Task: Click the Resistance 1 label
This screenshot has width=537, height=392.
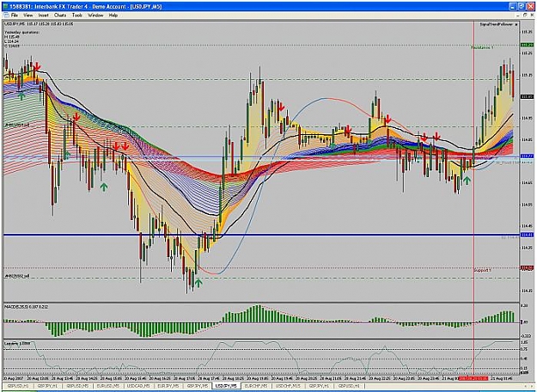Action: 482,47
